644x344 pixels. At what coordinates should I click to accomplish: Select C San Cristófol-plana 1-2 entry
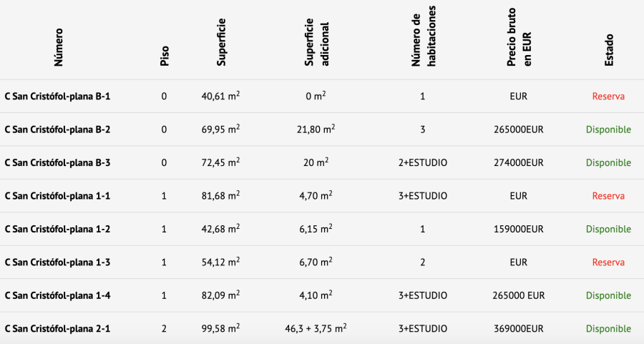point(57,229)
